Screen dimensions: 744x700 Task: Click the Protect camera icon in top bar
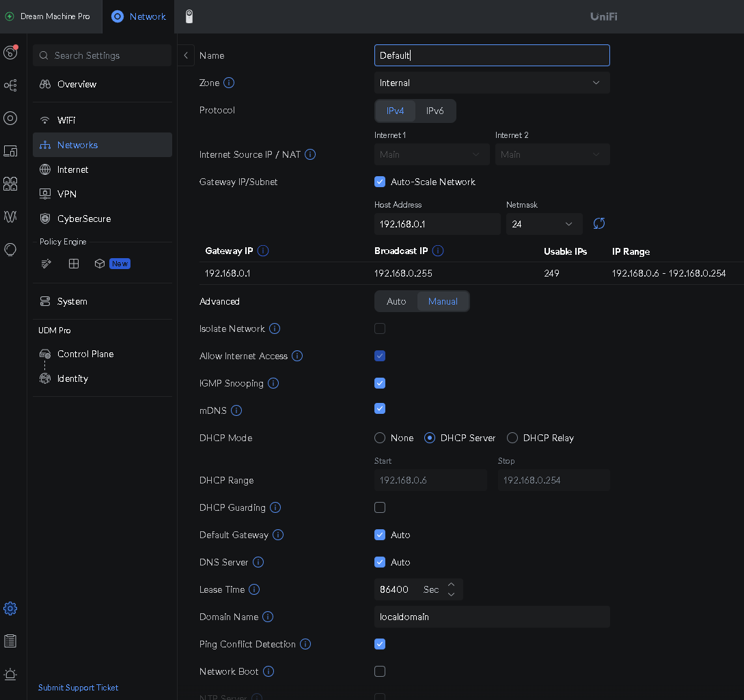click(189, 16)
